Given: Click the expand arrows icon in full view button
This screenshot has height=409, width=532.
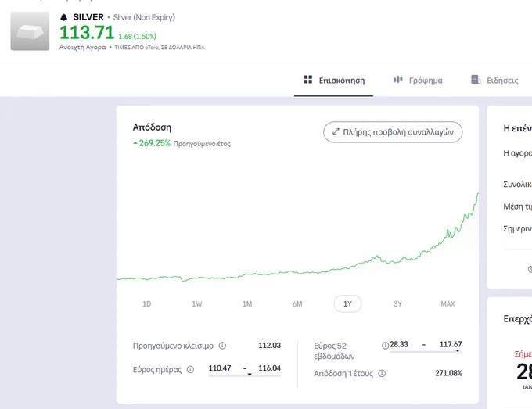Looking at the screenshot, I should [336, 132].
